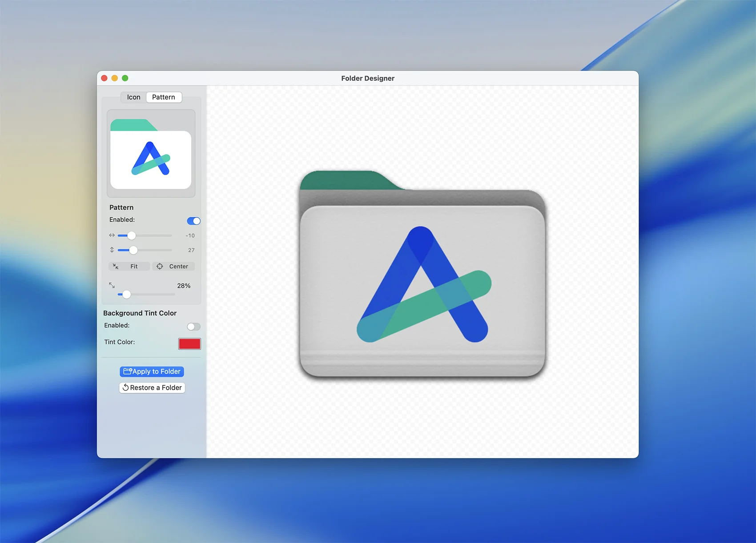This screenshot has height=543, width=756.
Task: Click the vertical offset arrows icon
Action: click(x=112, y=250)
